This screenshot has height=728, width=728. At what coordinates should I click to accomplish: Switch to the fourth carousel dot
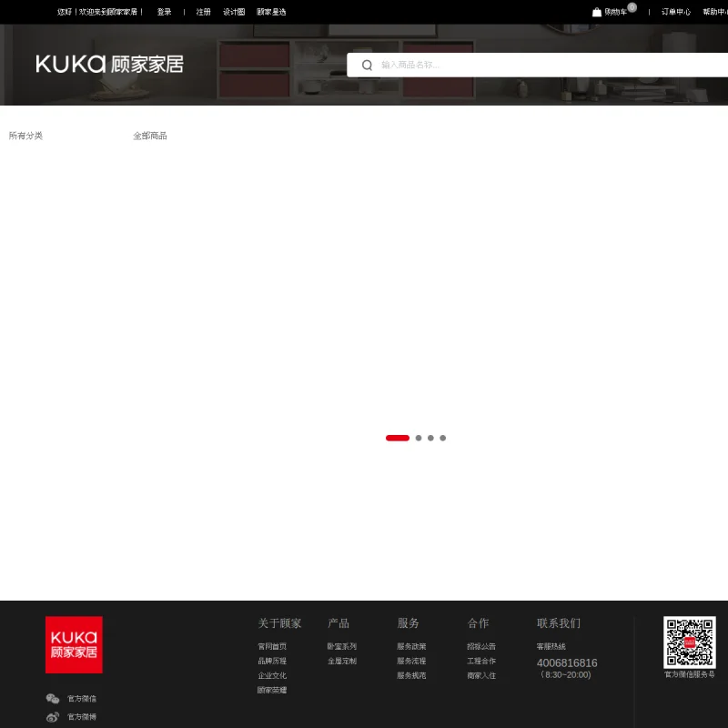coord(442,438)
